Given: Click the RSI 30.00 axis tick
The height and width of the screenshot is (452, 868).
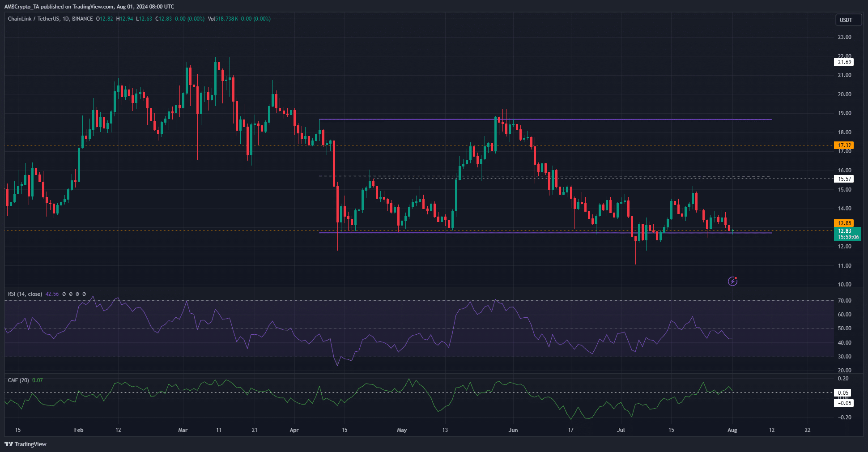Looking at the screenshot, I should coord(844,357).
